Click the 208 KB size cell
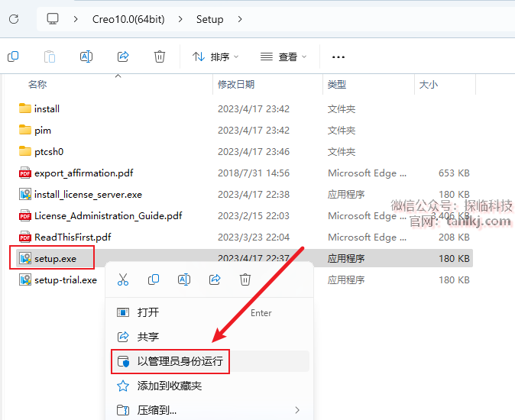 click(454, 237)
